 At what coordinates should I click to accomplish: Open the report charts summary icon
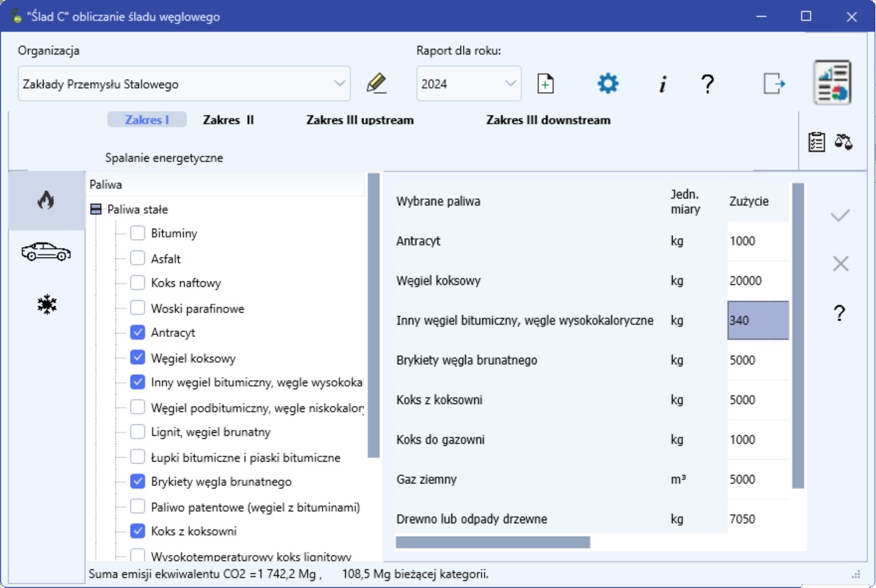point(832,83)
